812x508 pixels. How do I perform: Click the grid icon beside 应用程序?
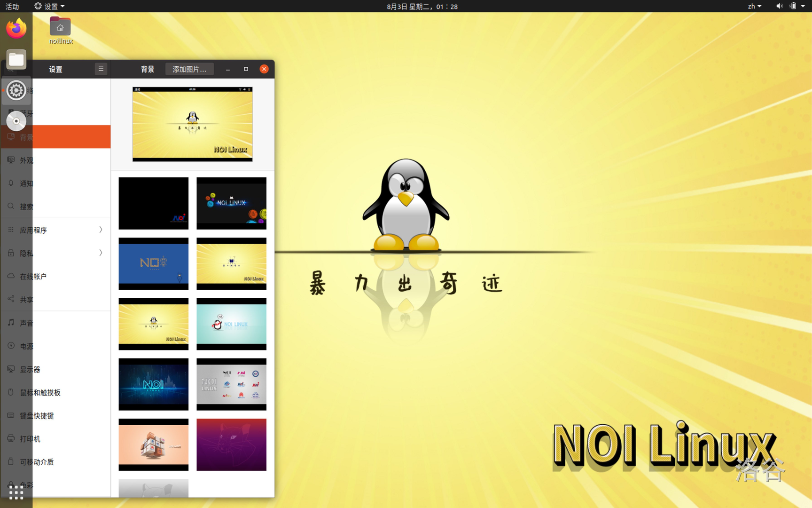tap(11, 230)
